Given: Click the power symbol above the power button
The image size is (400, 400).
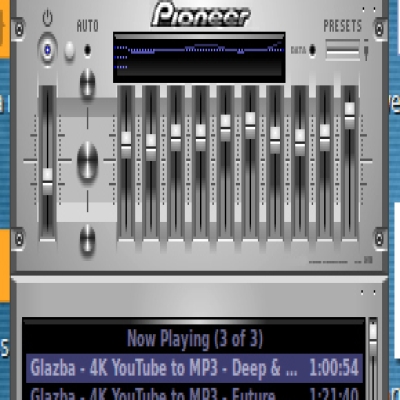Looking at the screenshot, I should (48, 18).
